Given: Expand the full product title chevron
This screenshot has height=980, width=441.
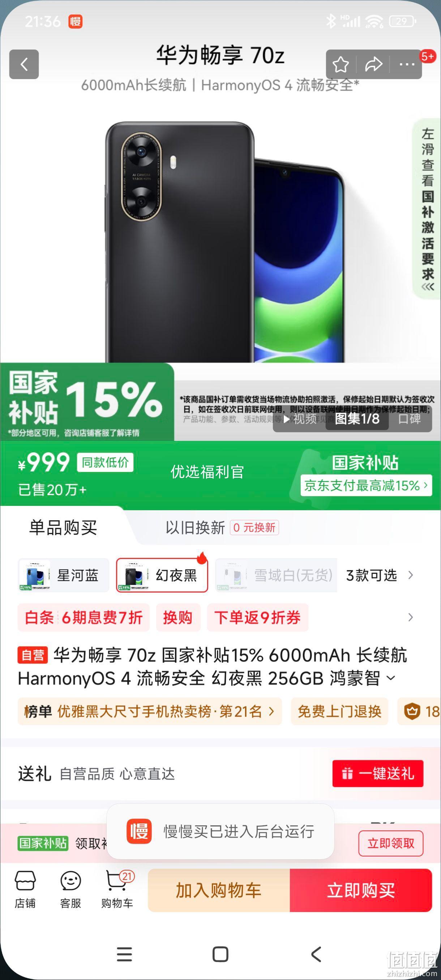Looking at the screenshot, I should pyautogui.click(x=391, y=678).
